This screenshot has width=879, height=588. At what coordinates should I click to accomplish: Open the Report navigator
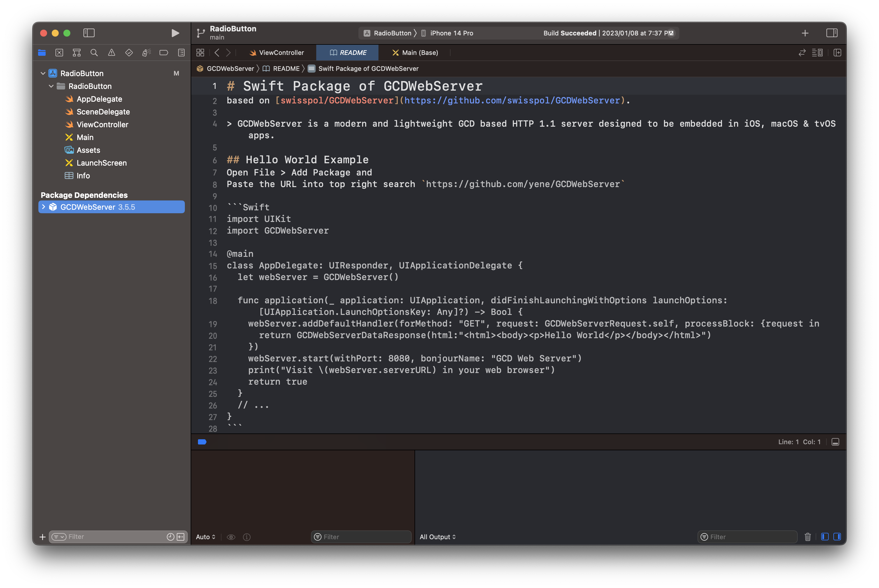click(181, 53)
